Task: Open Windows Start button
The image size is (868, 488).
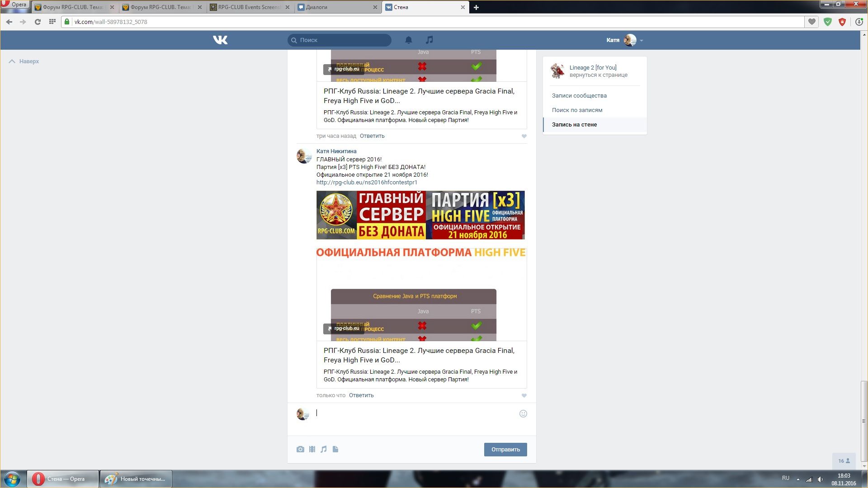Action: coord(12,479)
